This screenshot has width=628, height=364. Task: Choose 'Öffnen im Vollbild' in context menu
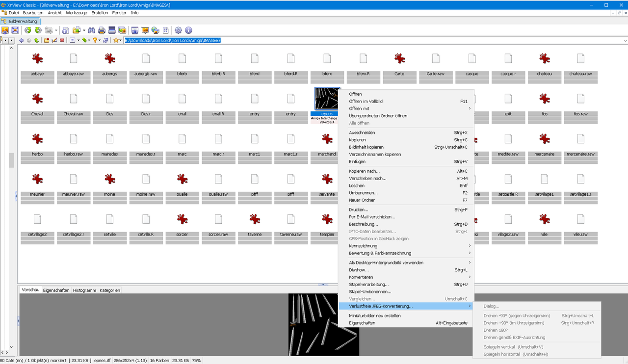point(406,101)
